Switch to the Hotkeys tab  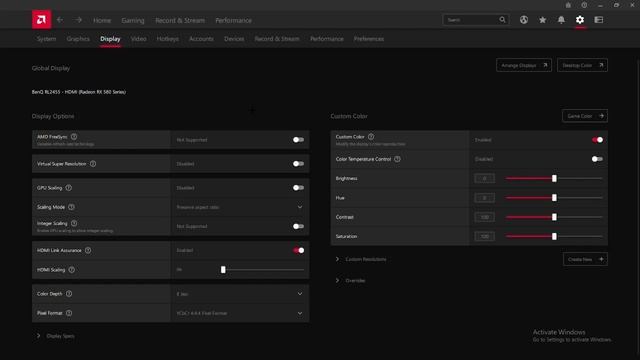168,39
